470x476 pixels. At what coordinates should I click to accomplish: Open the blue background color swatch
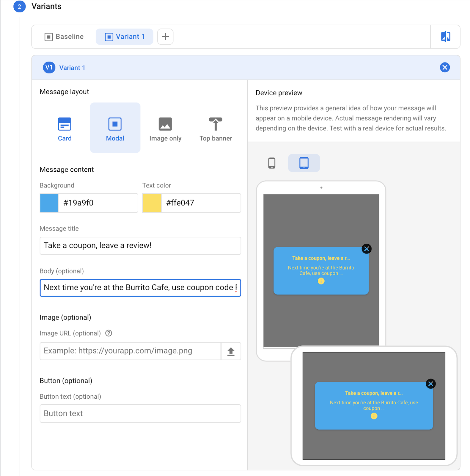[x=49, y=203]
